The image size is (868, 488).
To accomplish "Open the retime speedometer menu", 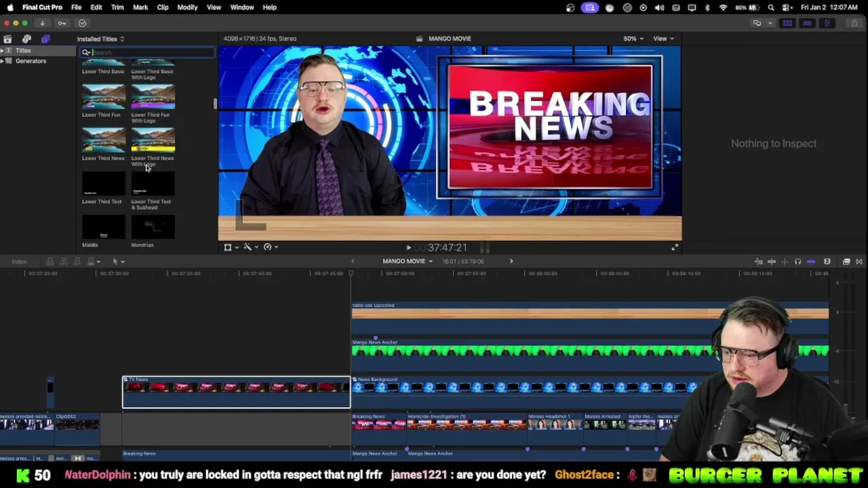I will point(270,247).
